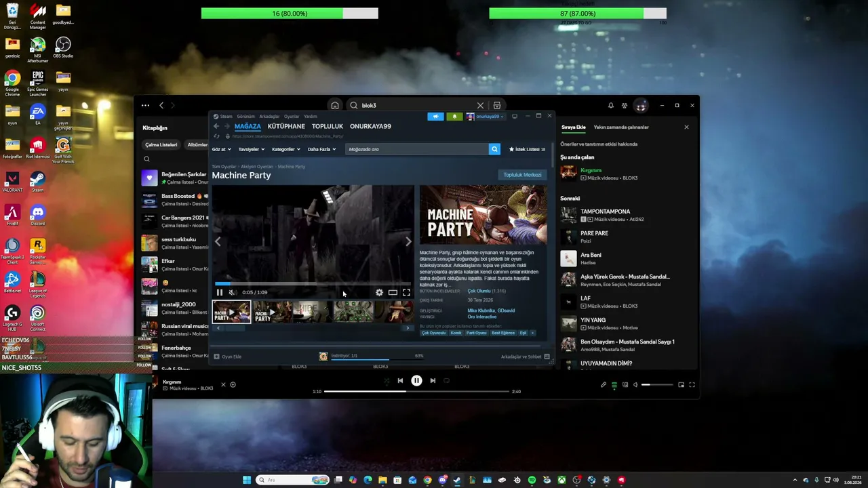
Task: Close the Spotify queue panel
Action: pyautogui.click(x=686, y=127)
